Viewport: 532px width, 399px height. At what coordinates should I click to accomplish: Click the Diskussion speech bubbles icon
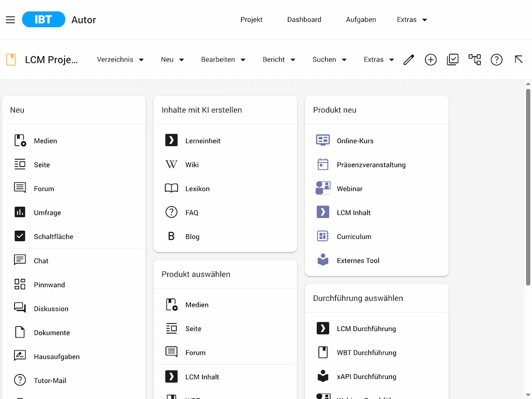point(20,308)
